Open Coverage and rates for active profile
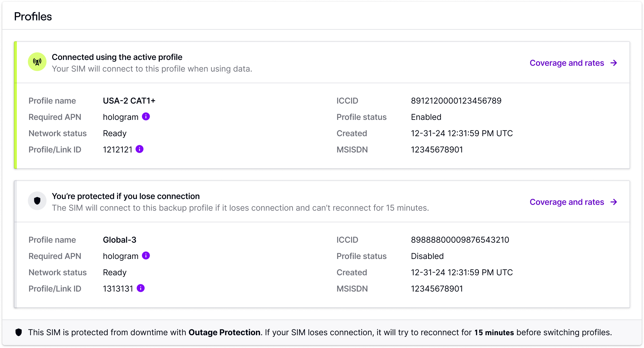The width and height of the screenshot is (644, 348). tap(567, 63)
